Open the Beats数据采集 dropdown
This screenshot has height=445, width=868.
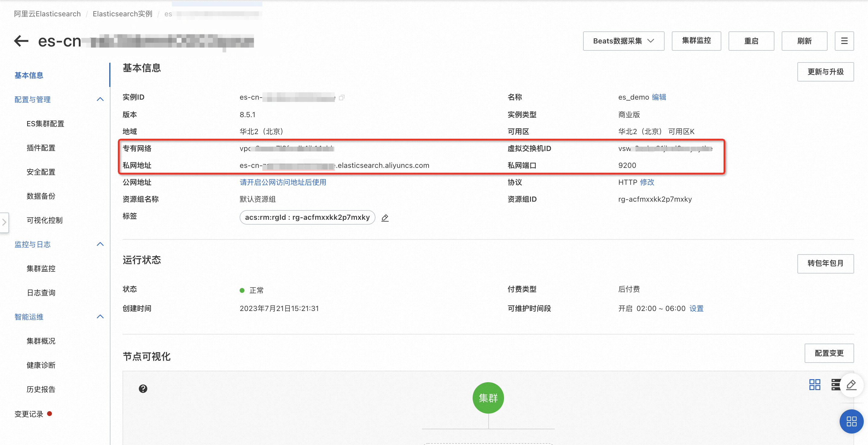click(623, 41)
